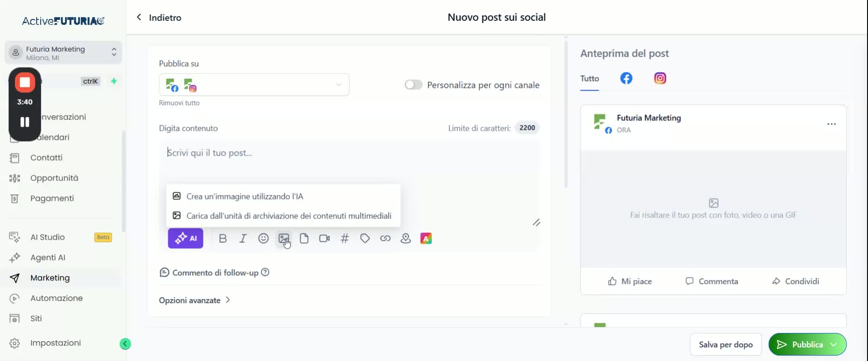The image size is (868, 361).
Task: Open Agenti AI in sidebar
Action: click(x=47, y=258)
